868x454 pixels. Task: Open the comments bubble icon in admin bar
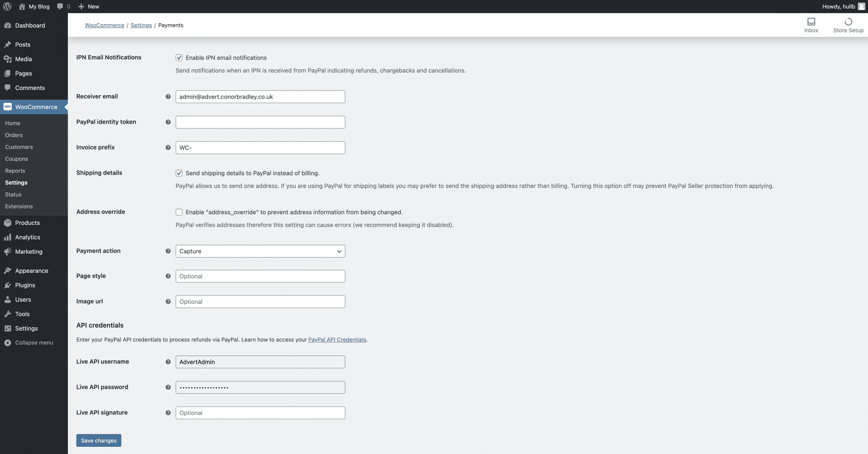pos(60,6)
